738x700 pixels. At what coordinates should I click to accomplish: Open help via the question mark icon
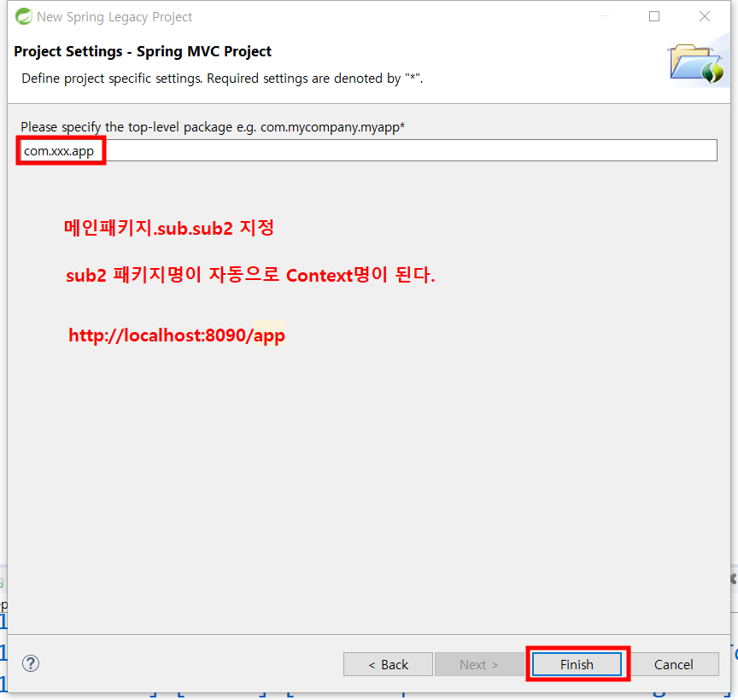pyautogui.click(x=31, y=664)
